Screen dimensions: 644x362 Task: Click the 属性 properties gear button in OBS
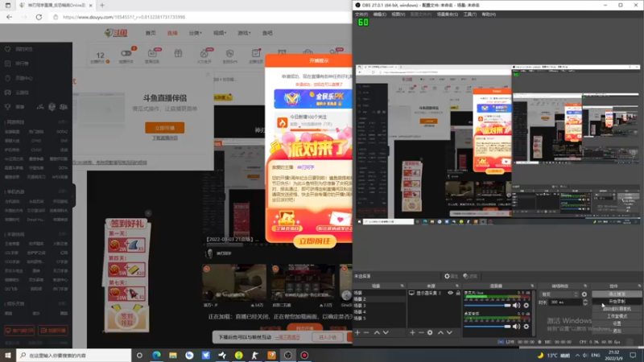pyautogui.click(x=451, y=276)
